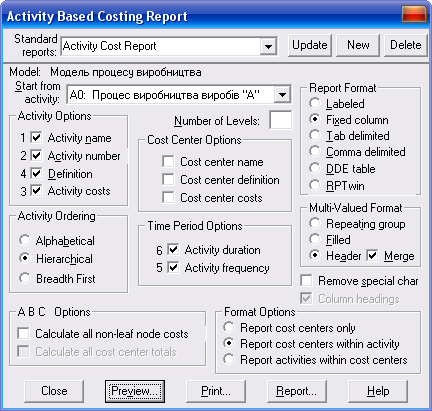Toggle the Activity name checkbox

(36, 137)
